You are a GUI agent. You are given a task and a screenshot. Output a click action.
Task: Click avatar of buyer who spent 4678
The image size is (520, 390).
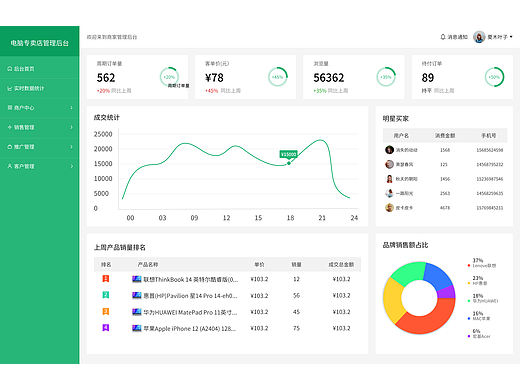389,208
